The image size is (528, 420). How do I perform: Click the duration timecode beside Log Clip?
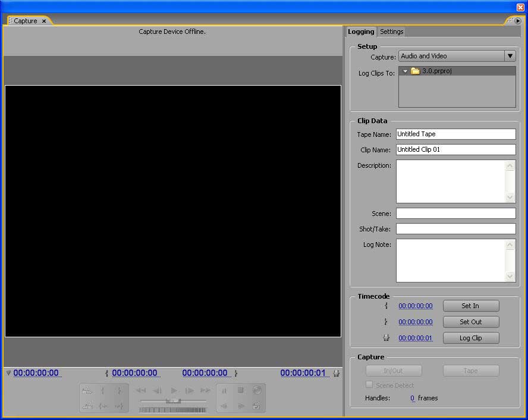coord(416,338)
